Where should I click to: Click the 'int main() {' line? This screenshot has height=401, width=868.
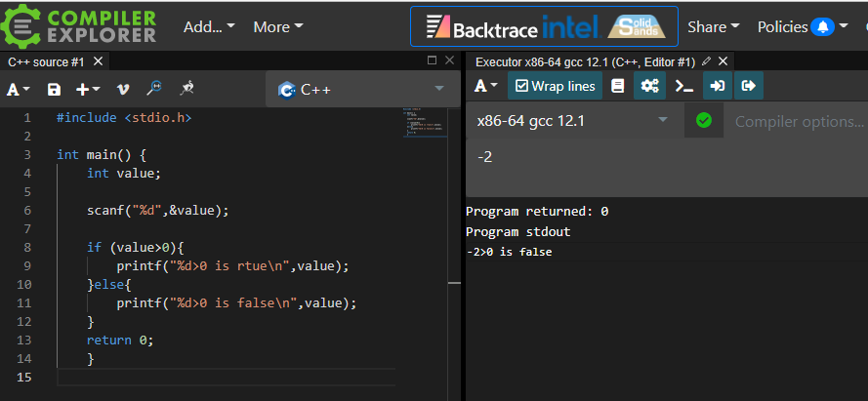(x=102, y=155)
